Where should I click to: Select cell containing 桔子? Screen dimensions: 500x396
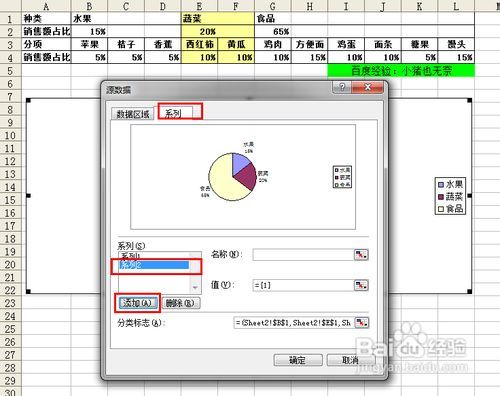point(126,44)
